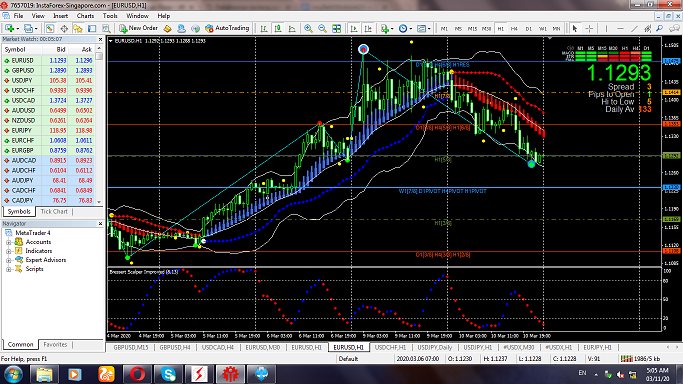Open the MetaEditor book icon
The width and height of the screenshot is (683, 384).
(167, 28)
